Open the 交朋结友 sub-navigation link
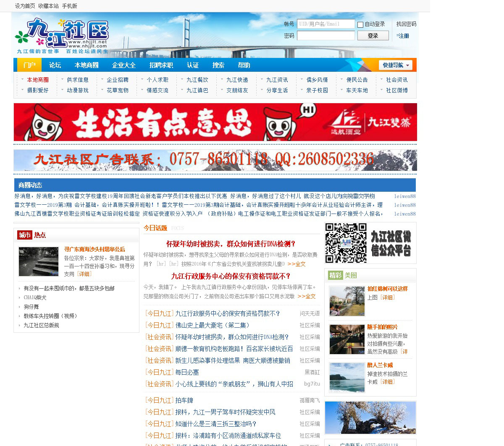 pyautogui.click(x=237, y=90)
